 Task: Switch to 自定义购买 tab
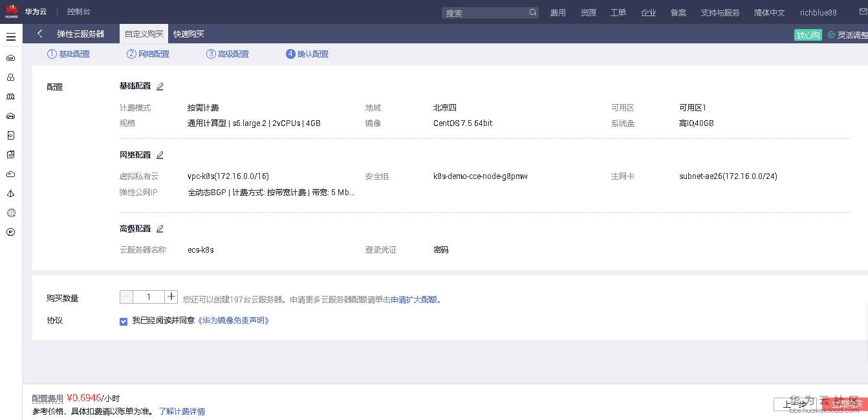click(x=144, y=34)
